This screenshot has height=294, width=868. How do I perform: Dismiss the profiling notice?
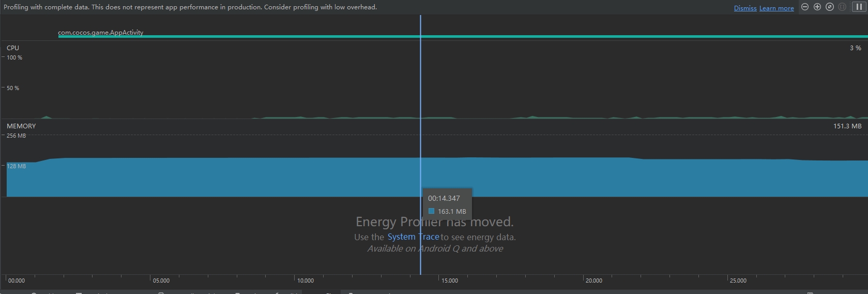(x=745, y=8)
